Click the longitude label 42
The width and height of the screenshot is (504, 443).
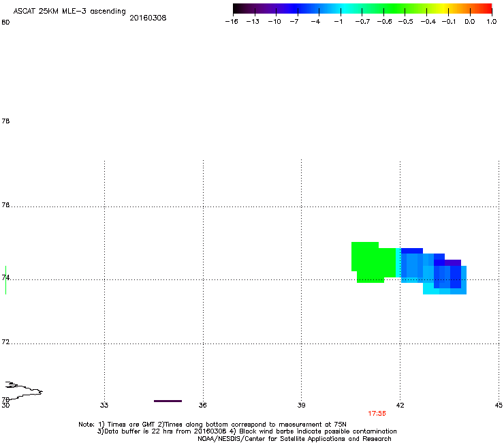click(x=400, y=406)
